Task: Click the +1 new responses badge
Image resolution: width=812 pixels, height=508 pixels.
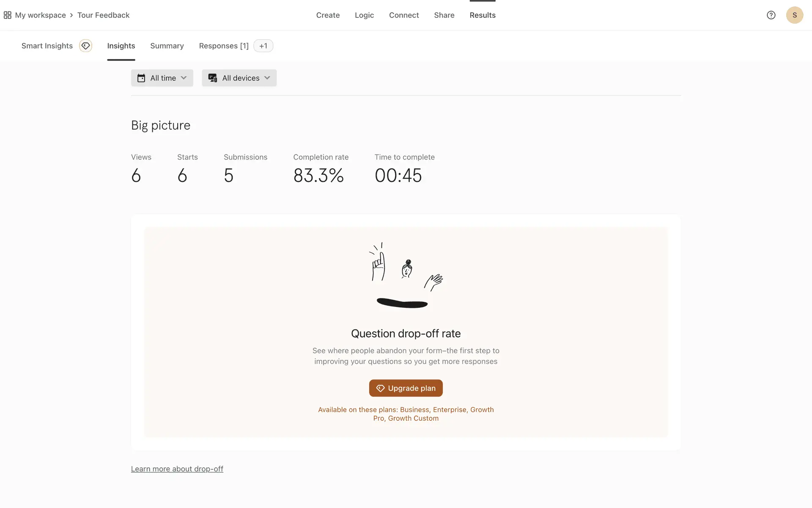Action: pyautogui.click(x=263, y=46)
